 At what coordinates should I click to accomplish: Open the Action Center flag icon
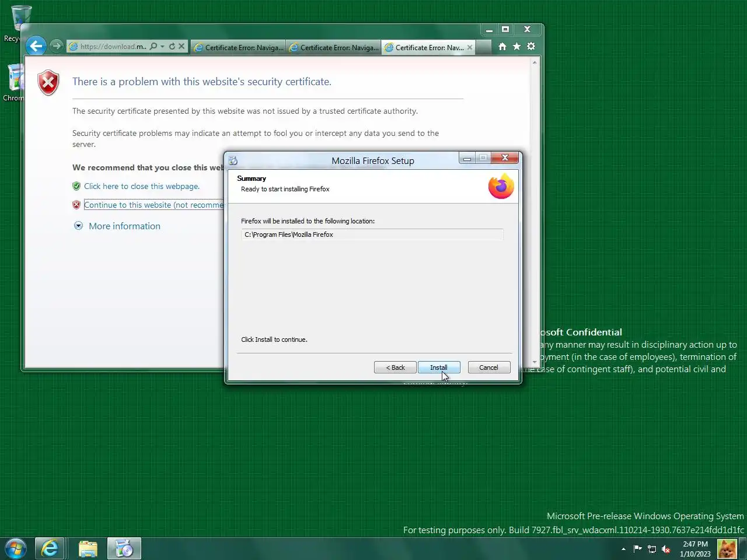[x=637, y=549]
